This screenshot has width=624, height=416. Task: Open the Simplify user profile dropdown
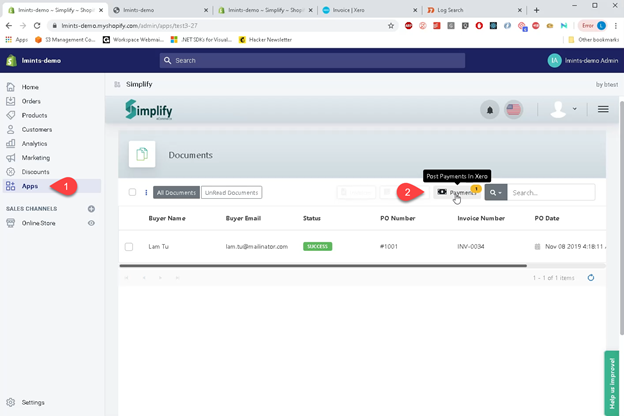pyautogui.click(x=563, y=109)
